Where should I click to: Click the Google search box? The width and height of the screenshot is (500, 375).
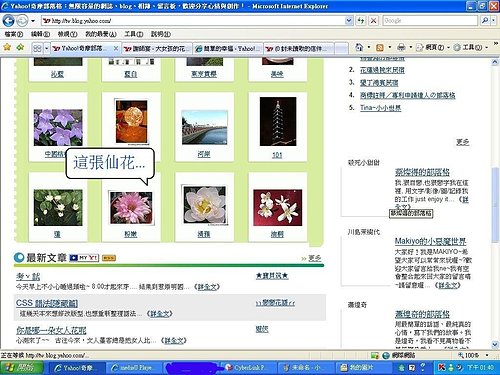[430, 21]
